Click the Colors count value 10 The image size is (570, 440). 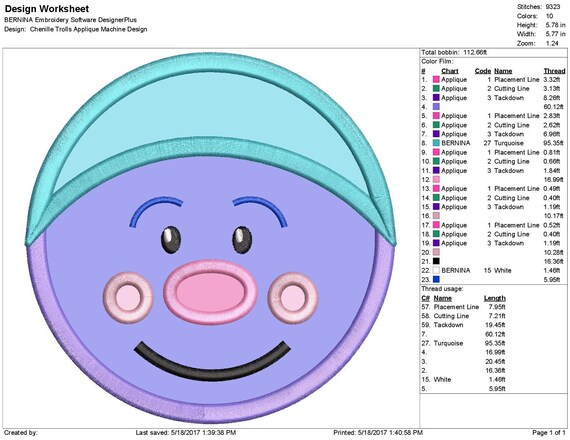[x=549, y=16]
